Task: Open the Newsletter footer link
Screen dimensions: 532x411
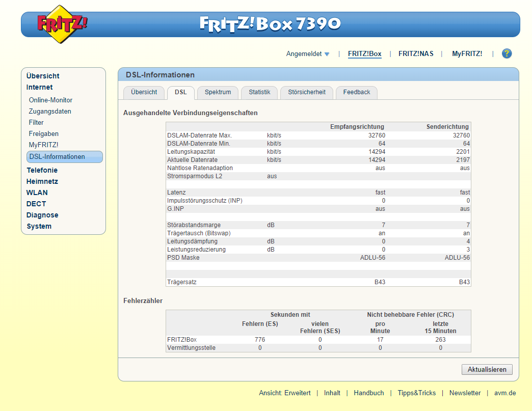Action: point(465,393)
